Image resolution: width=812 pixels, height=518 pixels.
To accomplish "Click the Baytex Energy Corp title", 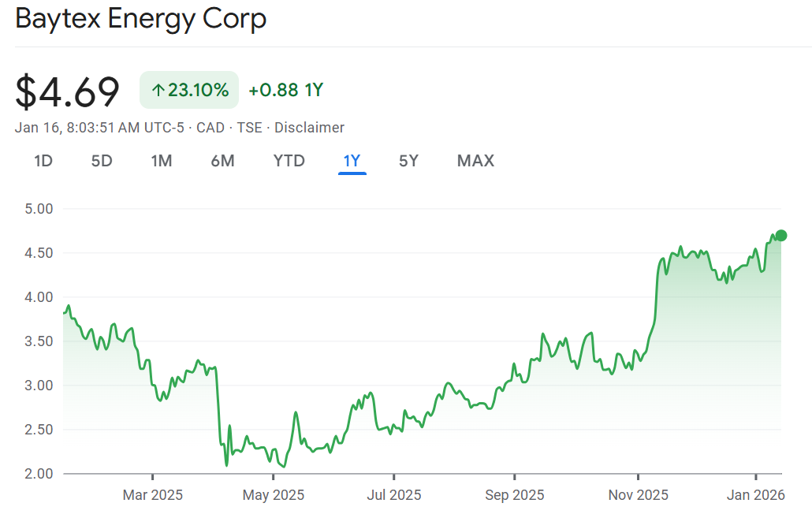I will point(141,20).
